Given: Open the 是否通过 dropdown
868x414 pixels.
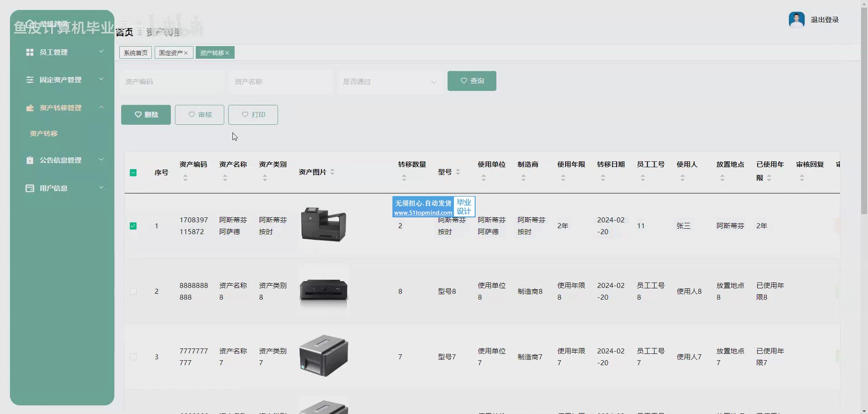Looking at the screenshot, I should [390, 82].
